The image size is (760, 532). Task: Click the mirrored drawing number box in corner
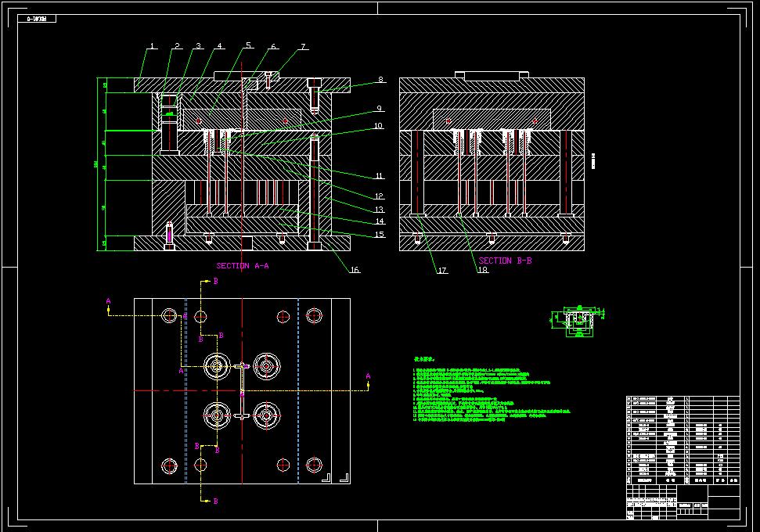click(37, 19)
